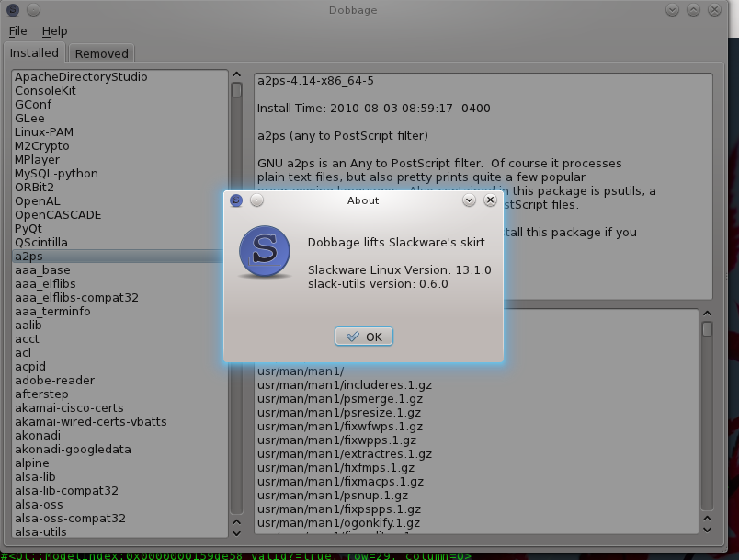Select the GLee package

point(119,119)
